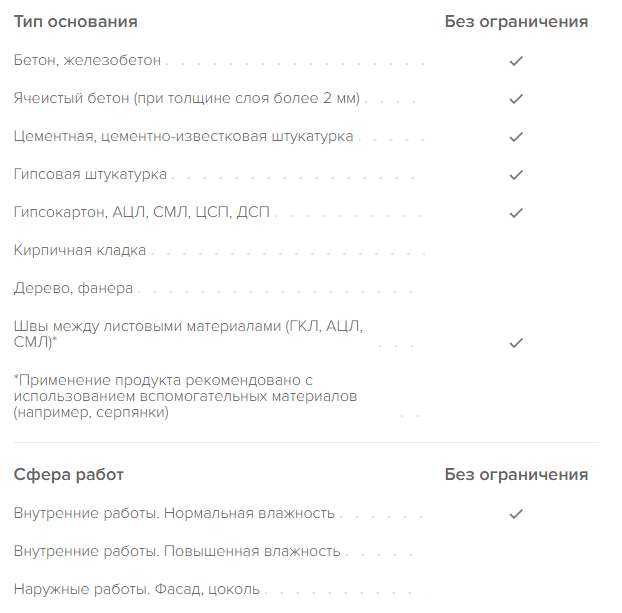The image size is (622, 613).
Task: Click the checkmark for Бетон, железобетон
Action: pos(516,61)
